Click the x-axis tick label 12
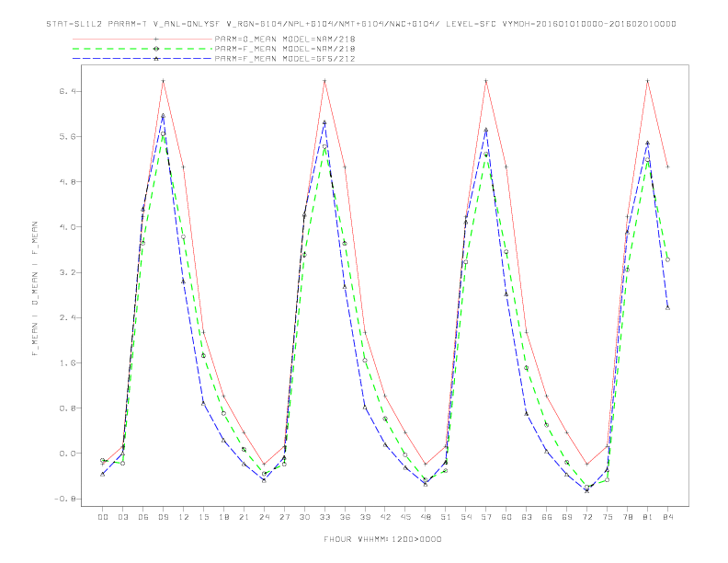Viewport: 728px width, 563px height. pos(184,517)
